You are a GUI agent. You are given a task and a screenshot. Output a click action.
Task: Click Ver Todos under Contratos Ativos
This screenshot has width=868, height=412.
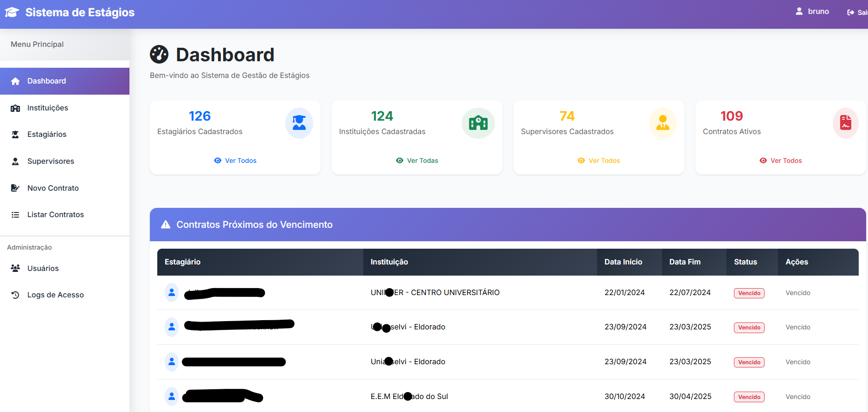(781, 161)
